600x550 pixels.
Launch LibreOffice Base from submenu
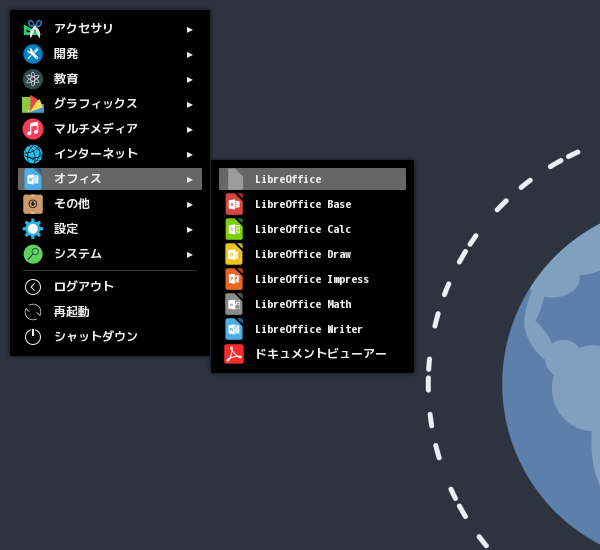pyautogui.click(x=312, y=204)
